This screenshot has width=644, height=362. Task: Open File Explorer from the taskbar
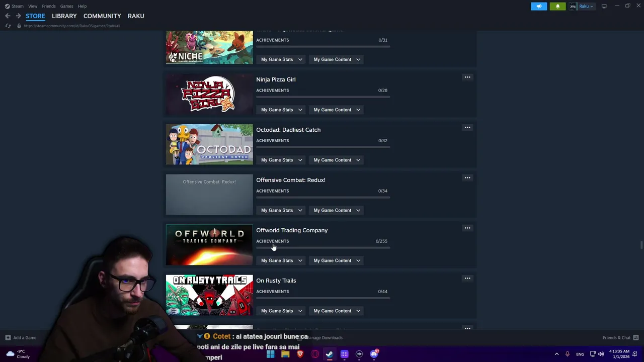pyautogui.click(x=285, y=354)
